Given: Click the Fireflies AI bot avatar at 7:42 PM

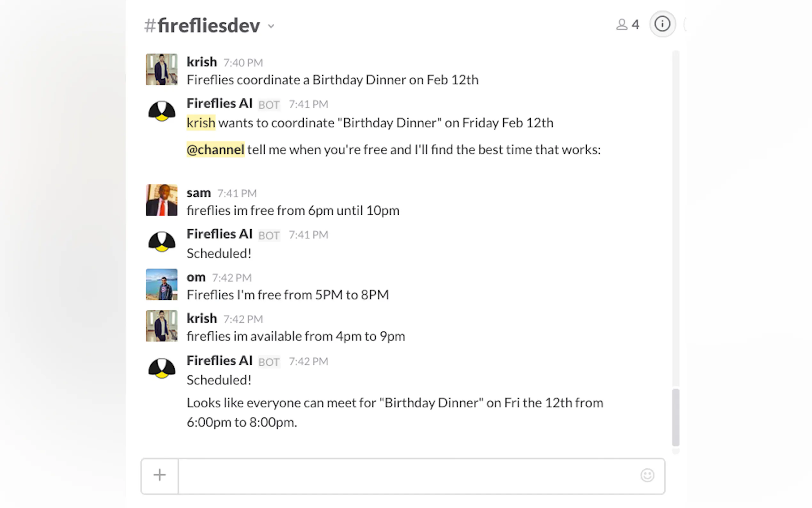Looking at the screenshot, I should [x=162, y=369].
